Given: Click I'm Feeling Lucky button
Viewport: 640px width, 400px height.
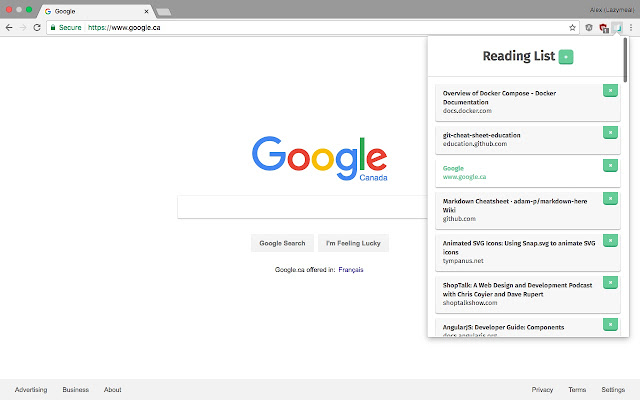Looking at the screenshot, I should [x=353, y=243].
